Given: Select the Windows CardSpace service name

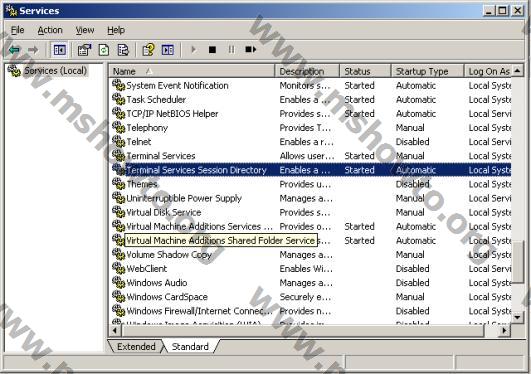Looking at the screenshot, I should click(167, 297).
